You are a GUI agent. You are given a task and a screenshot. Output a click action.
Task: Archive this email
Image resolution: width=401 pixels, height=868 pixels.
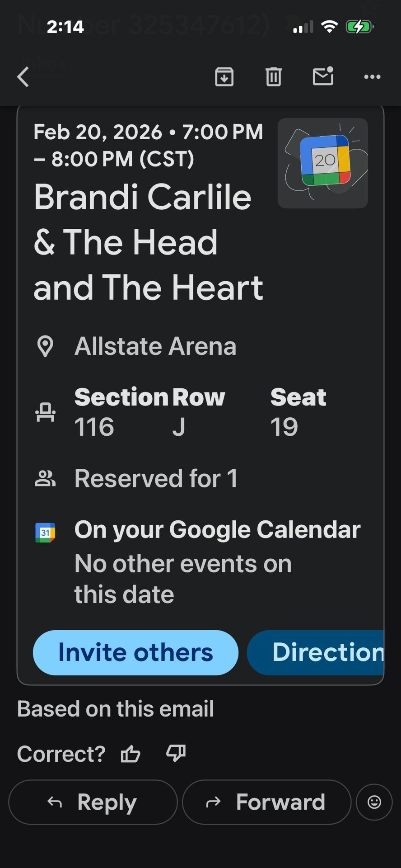click(x=224, y=77)
